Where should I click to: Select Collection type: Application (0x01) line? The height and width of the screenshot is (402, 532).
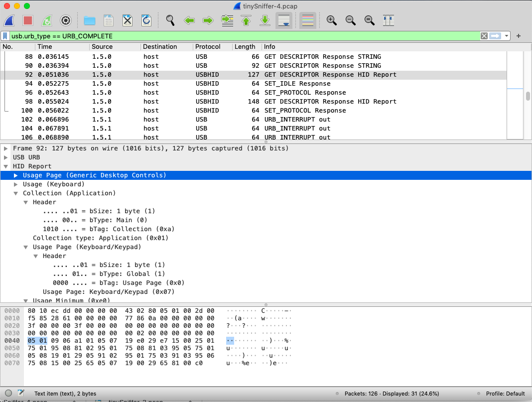(x=101, y=238)
